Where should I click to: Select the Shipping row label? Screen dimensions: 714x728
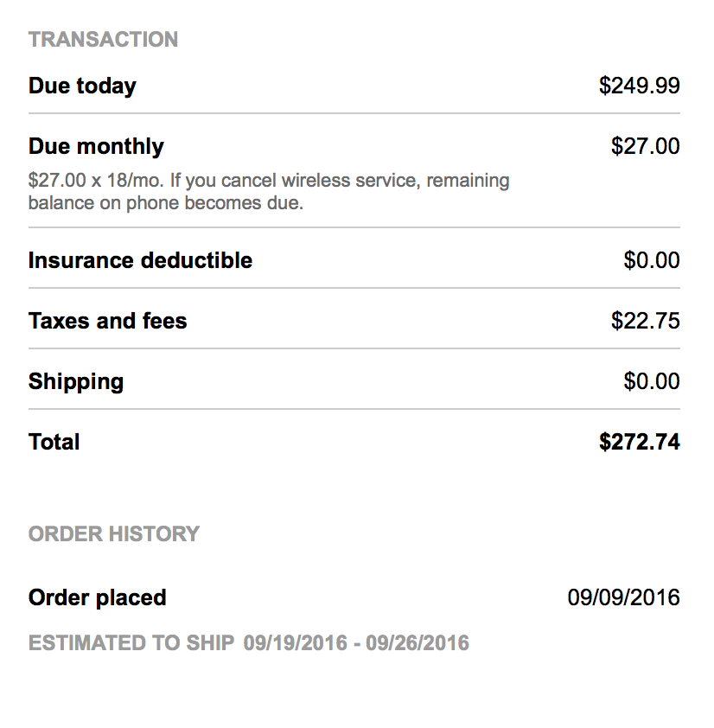(76, 381)
